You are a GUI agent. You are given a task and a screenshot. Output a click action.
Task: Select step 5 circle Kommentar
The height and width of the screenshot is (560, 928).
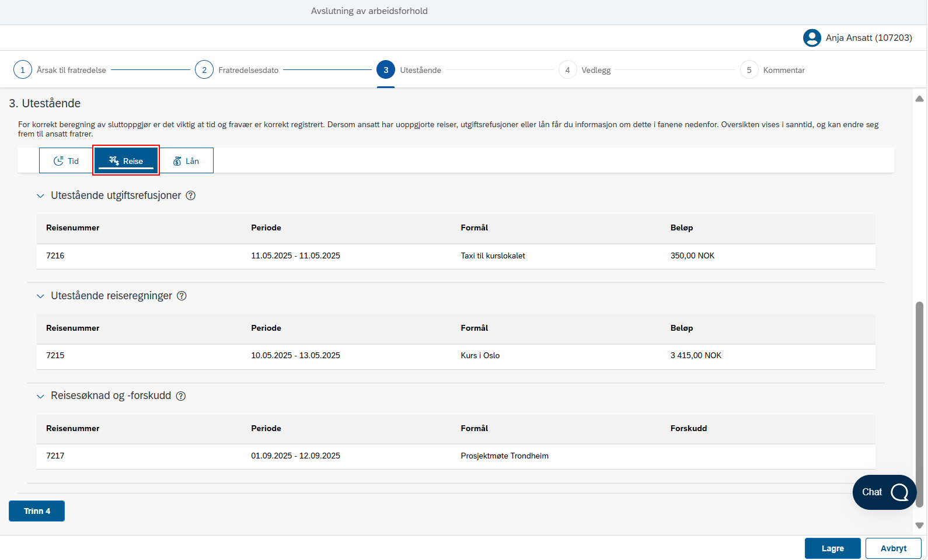[x=749, y=70]
